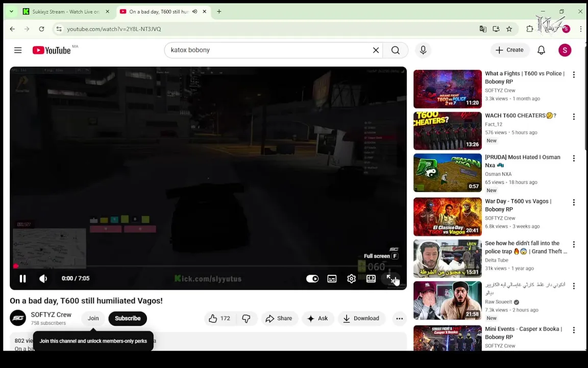Switch to theater mode
The image size is (588, 368).
click(x=371, y=279)
